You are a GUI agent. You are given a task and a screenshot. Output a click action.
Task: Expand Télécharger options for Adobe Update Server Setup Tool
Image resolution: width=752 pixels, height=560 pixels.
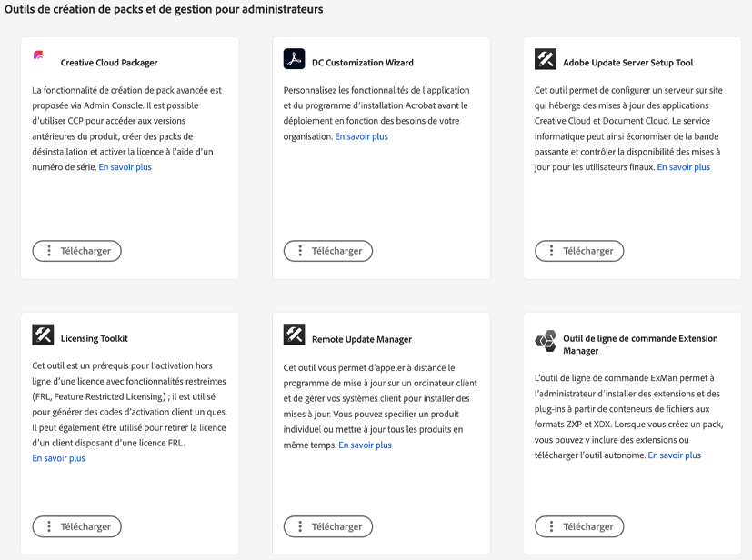tap(579, 251)
